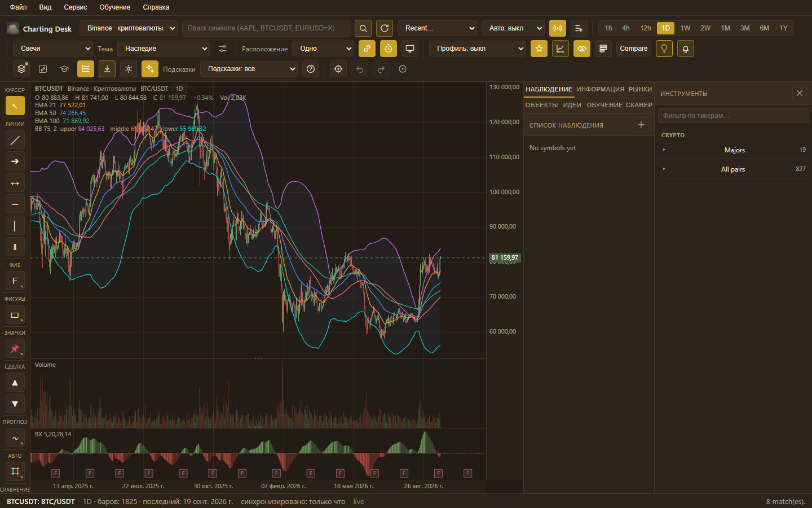This screenshot has width=812, height=508.
Task: Toggle the highlighted list view button
Action: pyautogui.click(x=86, y=69)
